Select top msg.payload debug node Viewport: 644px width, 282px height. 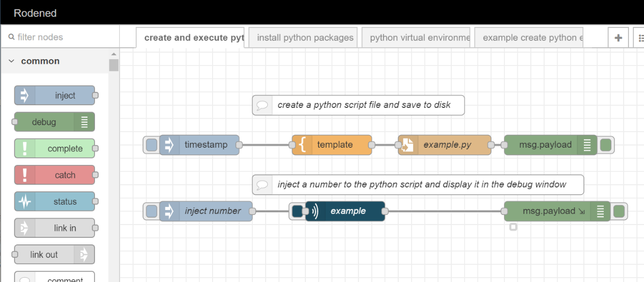pos(550,144)
